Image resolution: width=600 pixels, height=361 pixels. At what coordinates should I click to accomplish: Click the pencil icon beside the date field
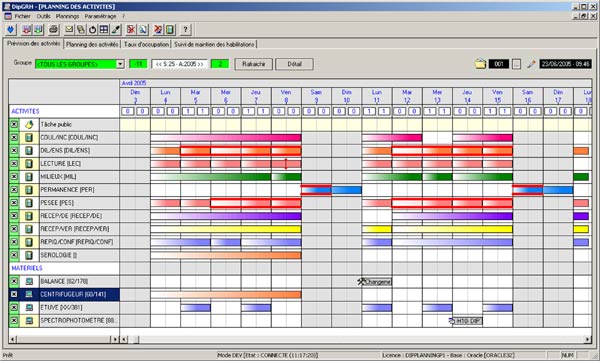click(x=531, y=64)
